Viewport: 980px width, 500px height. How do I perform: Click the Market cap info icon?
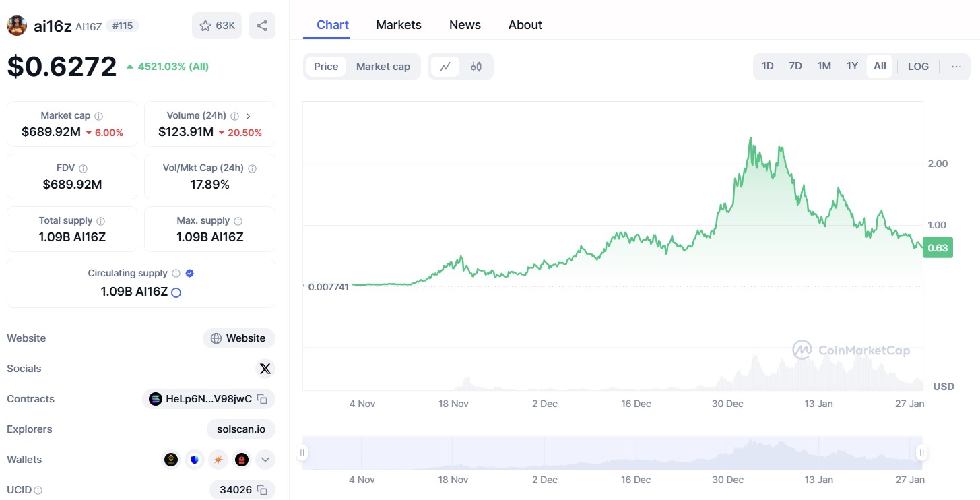(x=99, y=116)
